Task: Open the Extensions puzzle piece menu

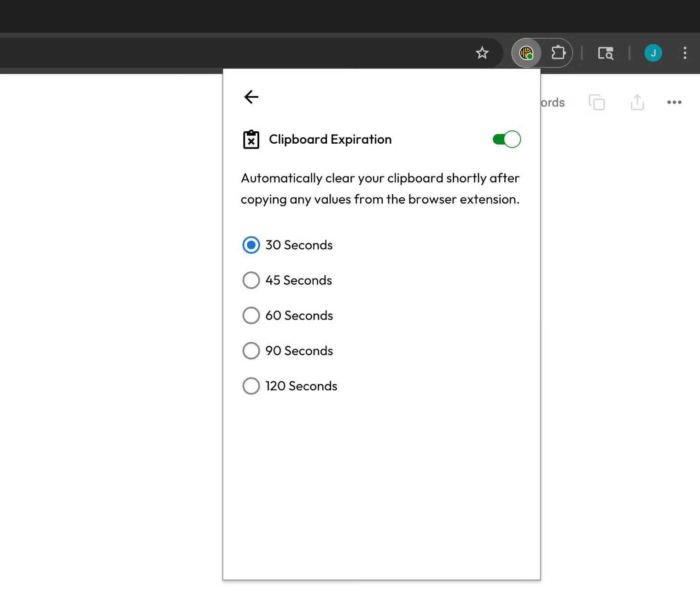Action: (x=558, y=53)
